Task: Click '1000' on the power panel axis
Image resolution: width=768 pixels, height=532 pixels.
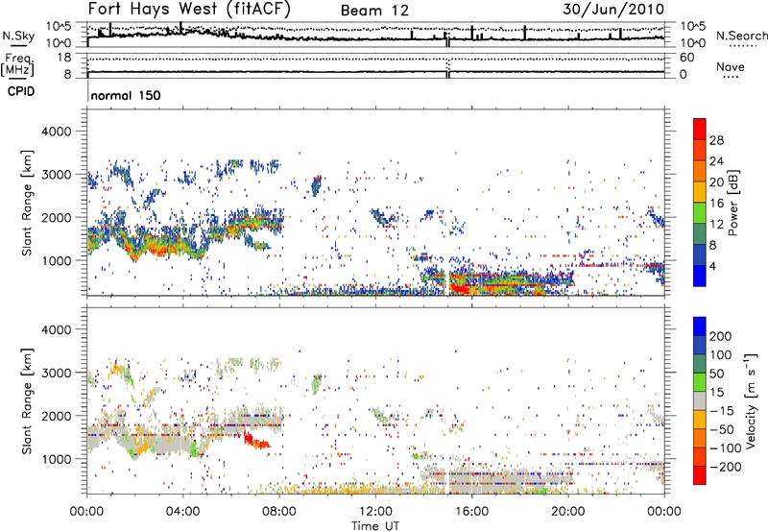Action: coord(56,260)
